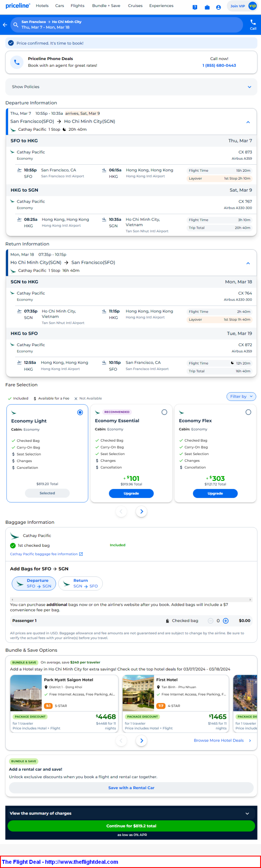Click the Join VIP button
This screenshot has height=868, width=261.
click(x=242, y=6)
